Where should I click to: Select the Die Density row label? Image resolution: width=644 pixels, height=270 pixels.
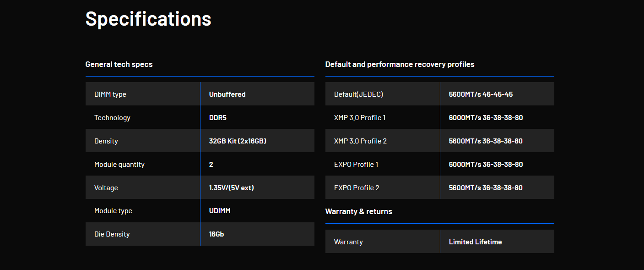tap(112, 234)
